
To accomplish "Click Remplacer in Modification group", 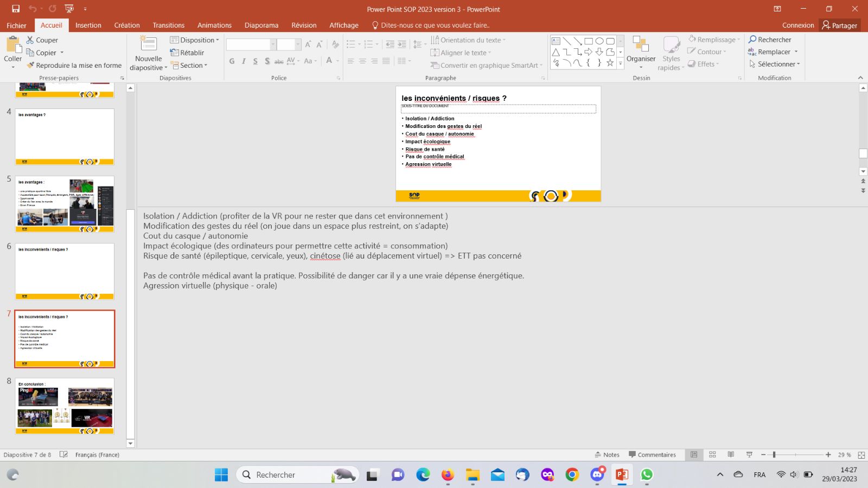I will pos(773,52).
